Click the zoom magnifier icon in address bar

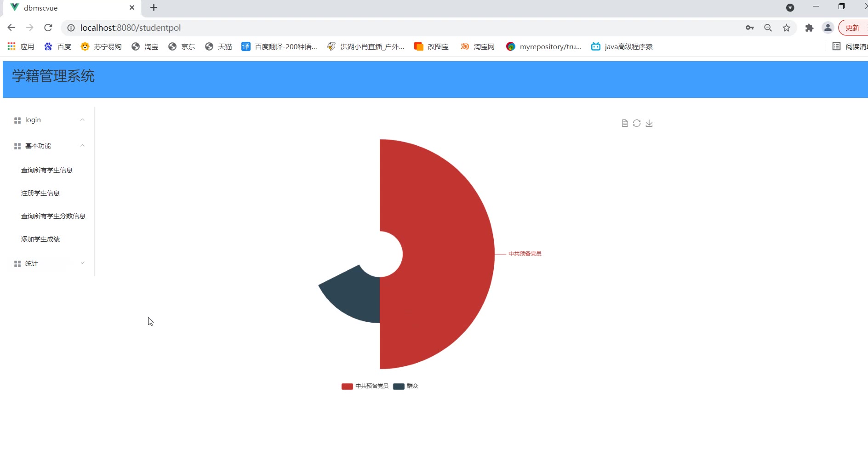tap(768, 28)
